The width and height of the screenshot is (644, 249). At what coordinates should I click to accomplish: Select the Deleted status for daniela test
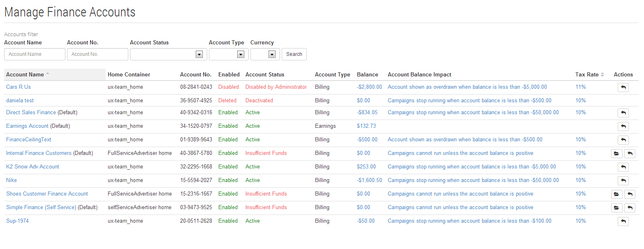tap(227, 101)
